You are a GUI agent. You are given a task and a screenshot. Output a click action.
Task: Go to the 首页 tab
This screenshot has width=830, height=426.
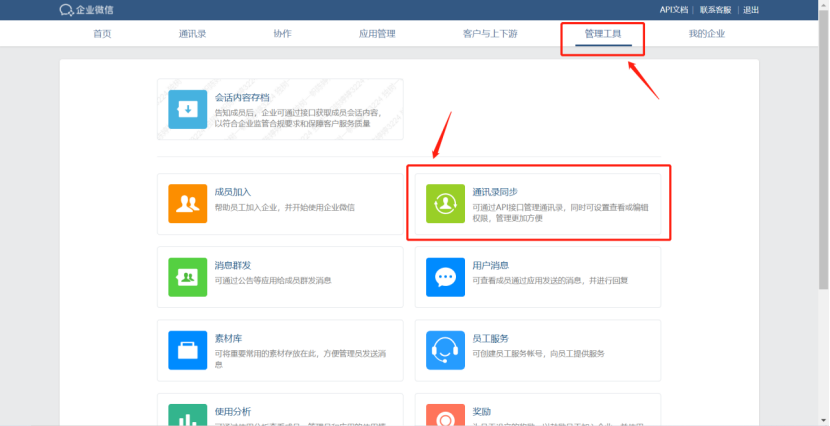pyautogui.click(x=102, y=34)
